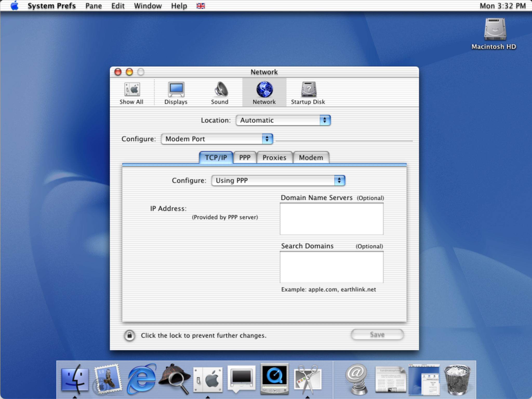Open the Configure Modem Port dropdown

click(217, 139)
